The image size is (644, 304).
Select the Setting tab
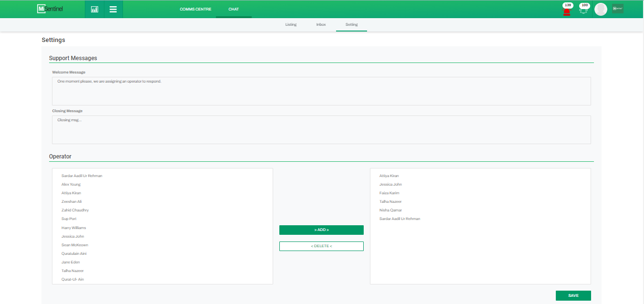(x=351, y=24)
